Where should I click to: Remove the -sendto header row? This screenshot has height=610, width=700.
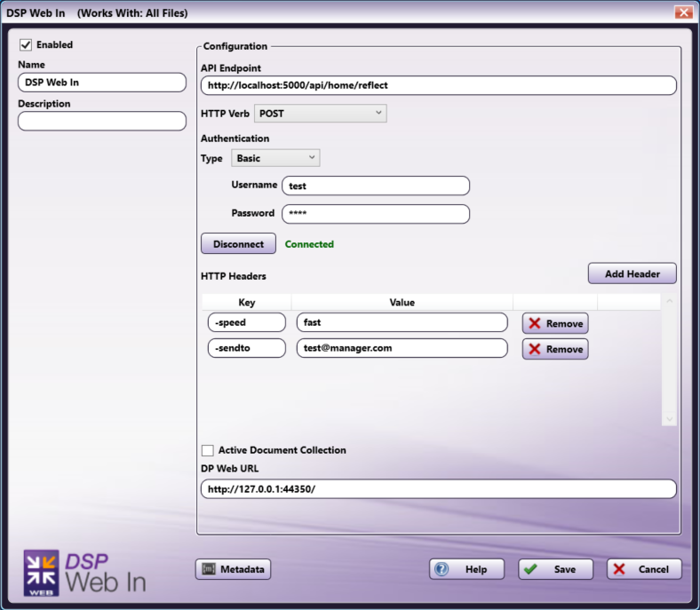coord(555,349)
